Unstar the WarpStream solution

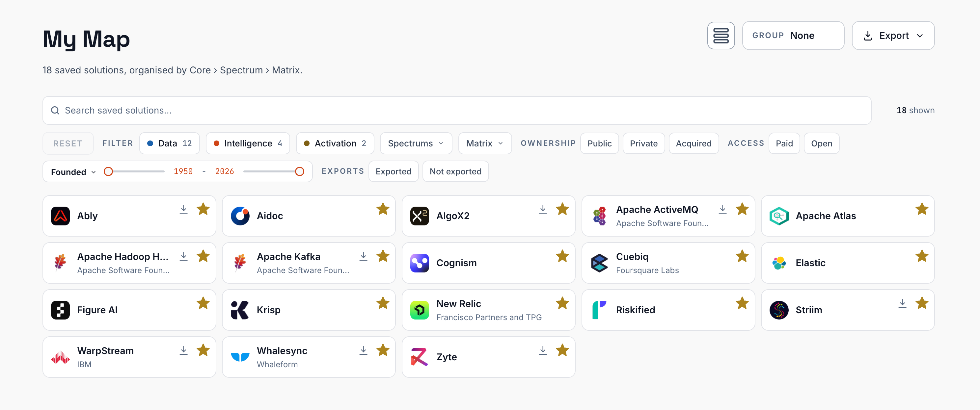point(203,351)
